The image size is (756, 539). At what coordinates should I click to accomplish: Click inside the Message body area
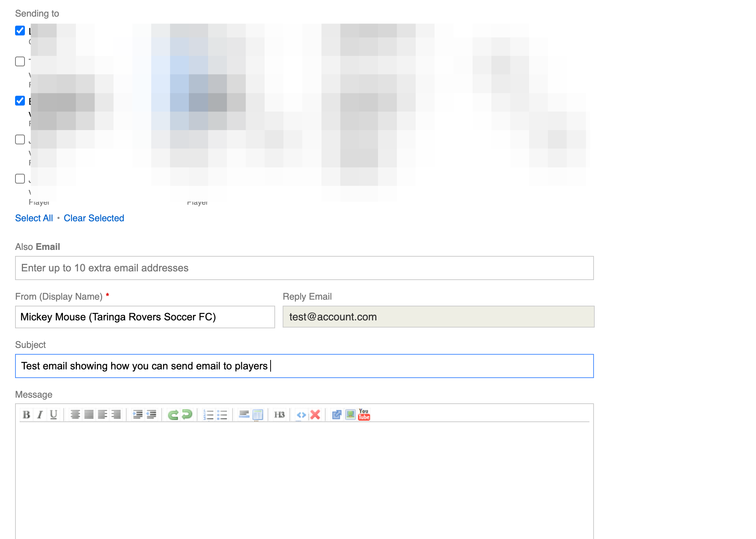coord(305,481)
